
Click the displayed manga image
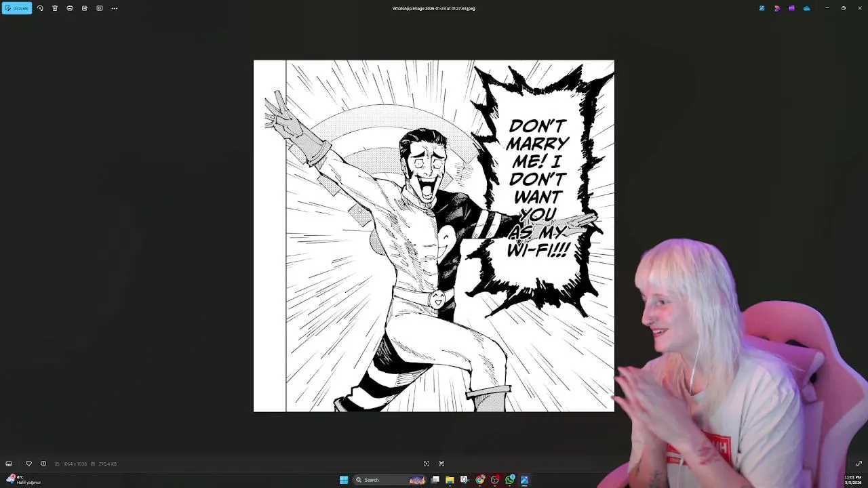[434, 236]
